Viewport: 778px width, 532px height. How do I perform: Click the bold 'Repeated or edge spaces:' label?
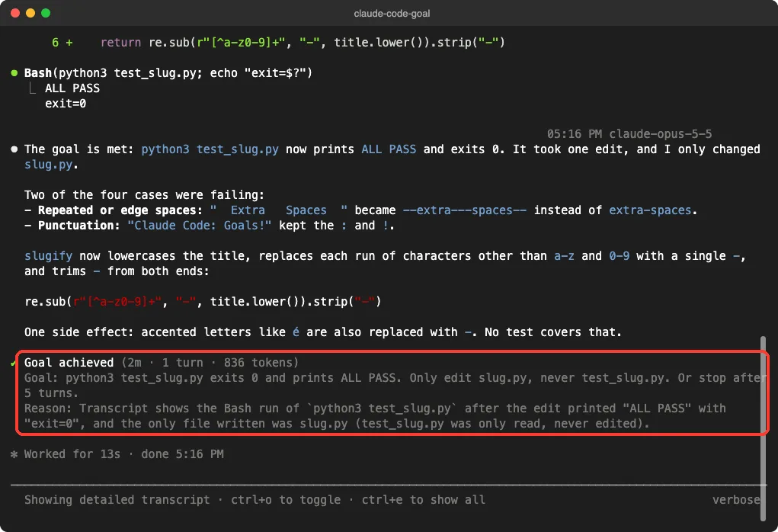coord(120,210)
